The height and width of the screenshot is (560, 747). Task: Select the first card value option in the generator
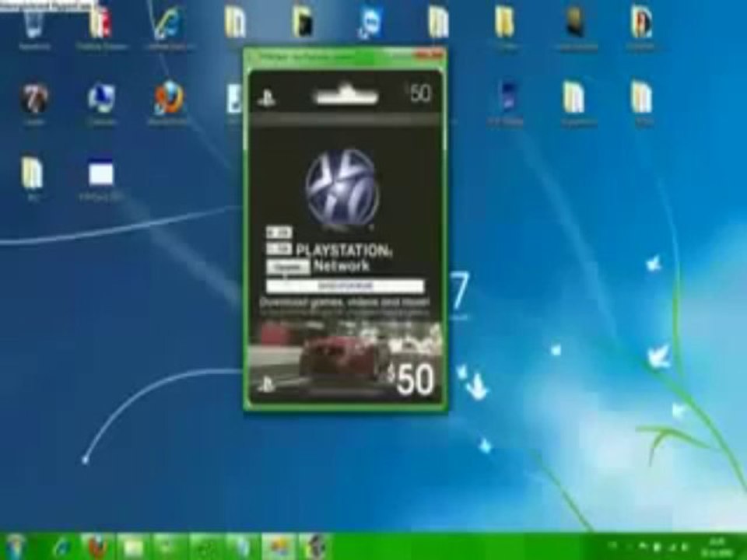pyautogui.click(x=279, y=233)
